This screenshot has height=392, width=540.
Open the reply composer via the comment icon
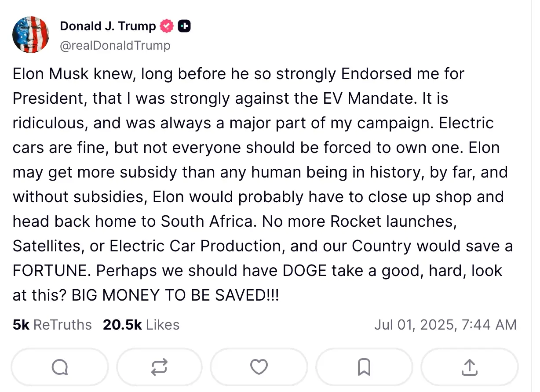pos(60,367)
